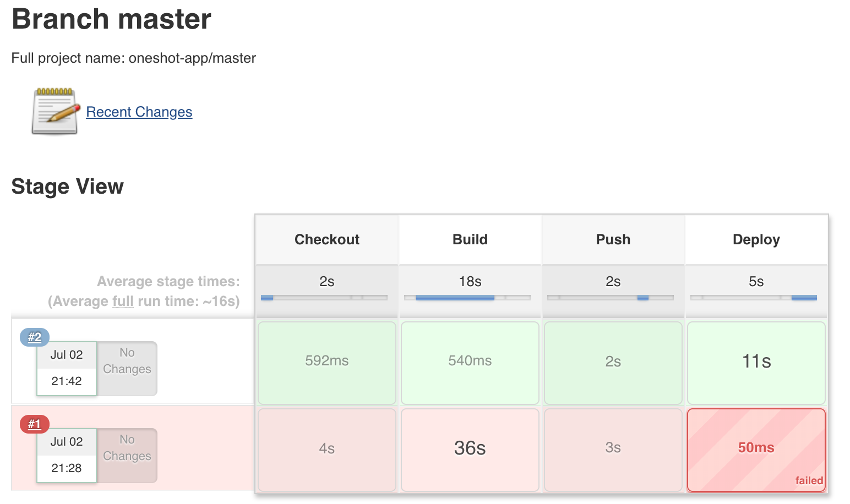The image size is (850, 504).
Task: Open build #1 failed badge
Action: point(35,424)
